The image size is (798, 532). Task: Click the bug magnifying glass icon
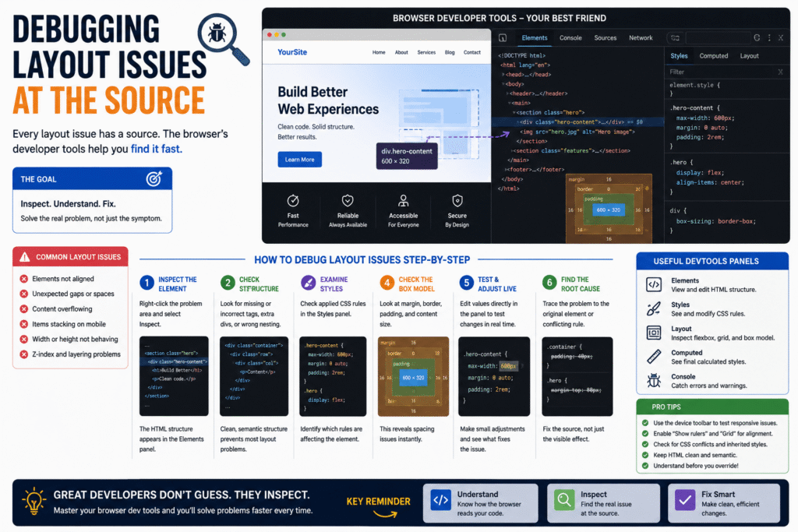[x=224, y=39]
